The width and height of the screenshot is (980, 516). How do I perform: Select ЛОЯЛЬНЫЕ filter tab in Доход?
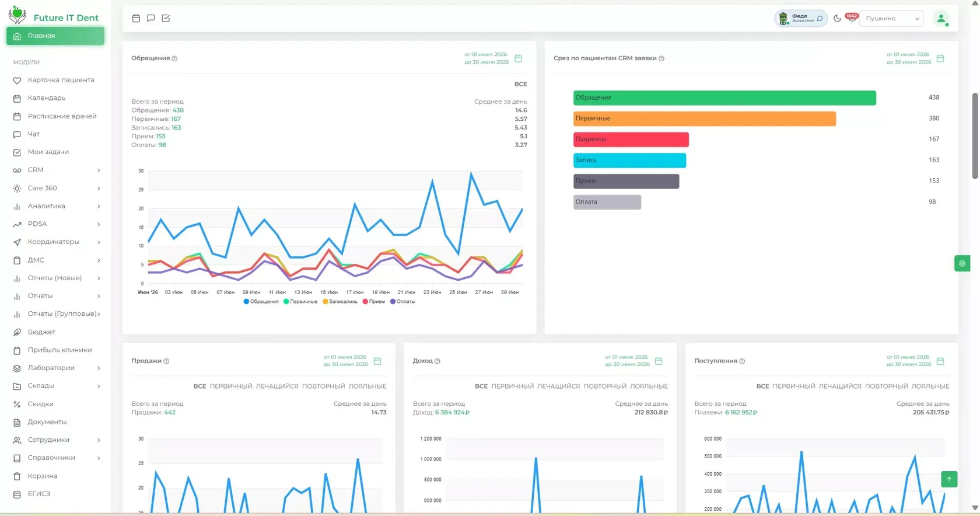[x=649, y=386]
